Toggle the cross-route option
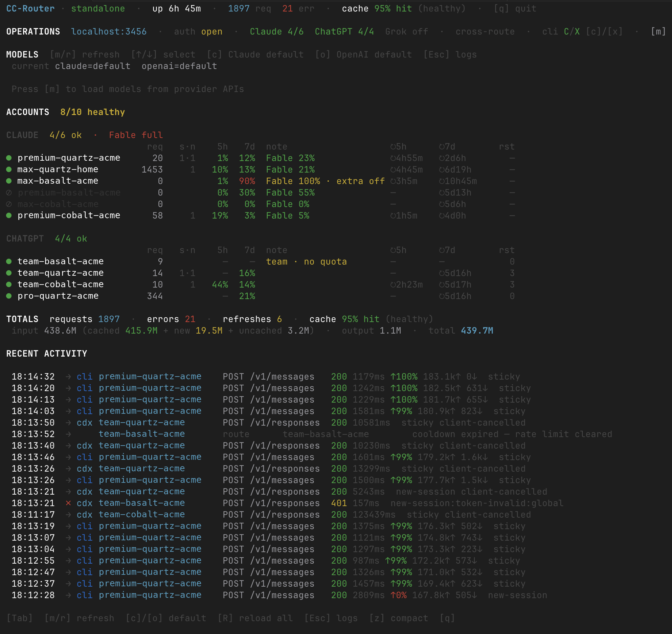 point(485,31)
